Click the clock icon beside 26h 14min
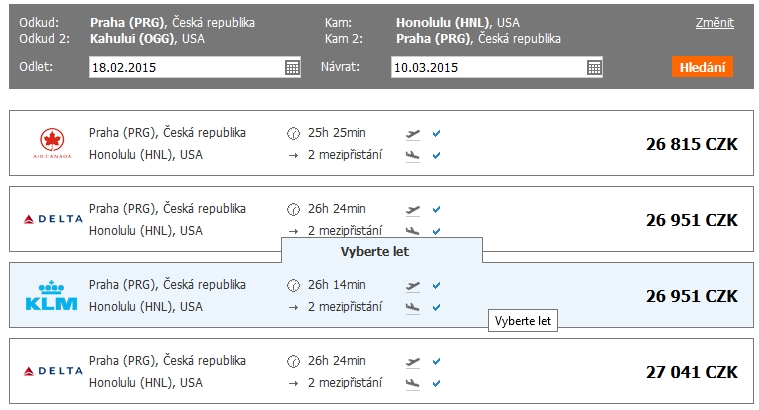The image size is (759, 410). [x=293, y=285]
